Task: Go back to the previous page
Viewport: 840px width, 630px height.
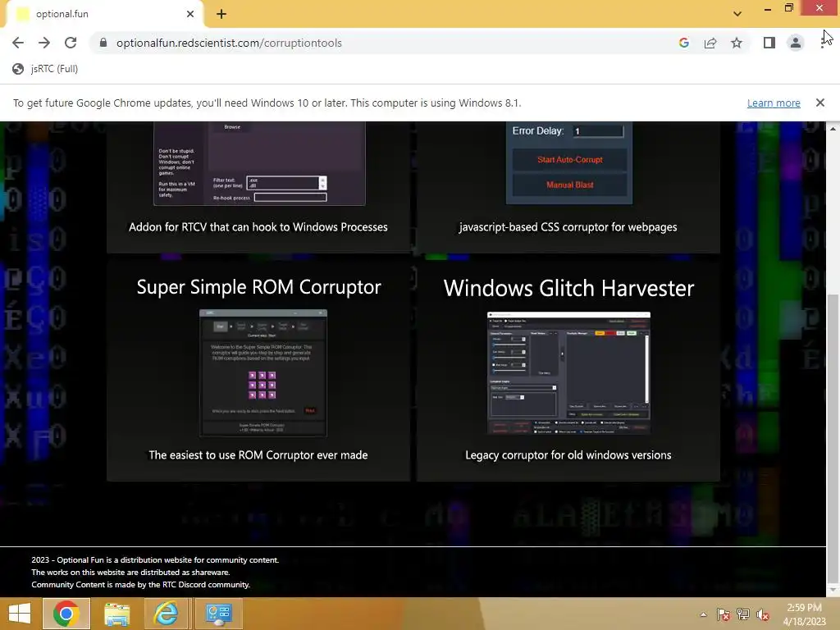Action: pos(18,43)
